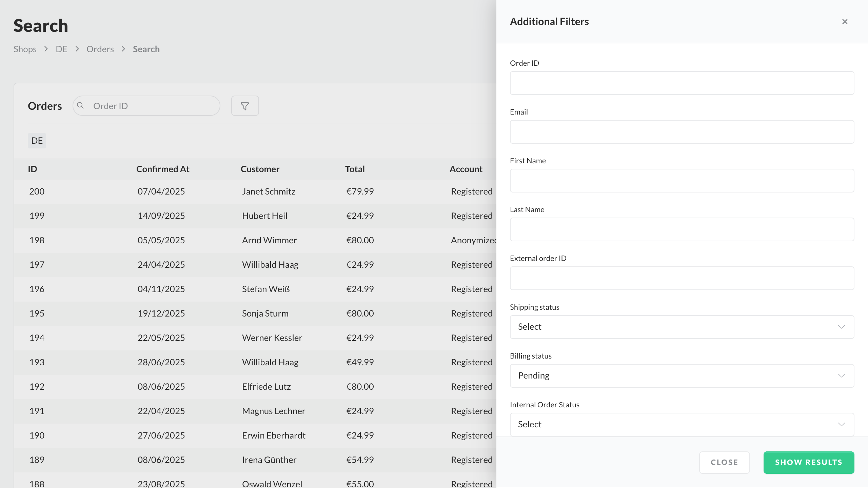868x488 pixels.
Task: Focus the Order ID filter input field
Action: pyautogui.click(x=682, y=83)
